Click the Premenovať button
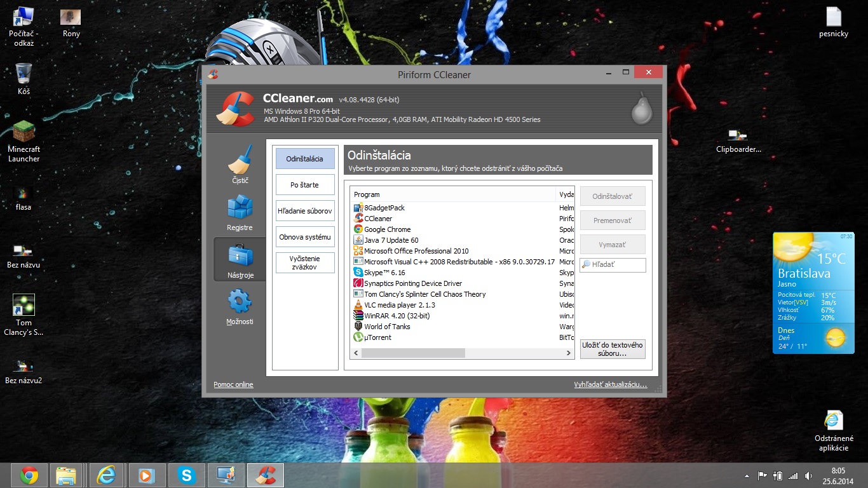 [x=613, y=220]
